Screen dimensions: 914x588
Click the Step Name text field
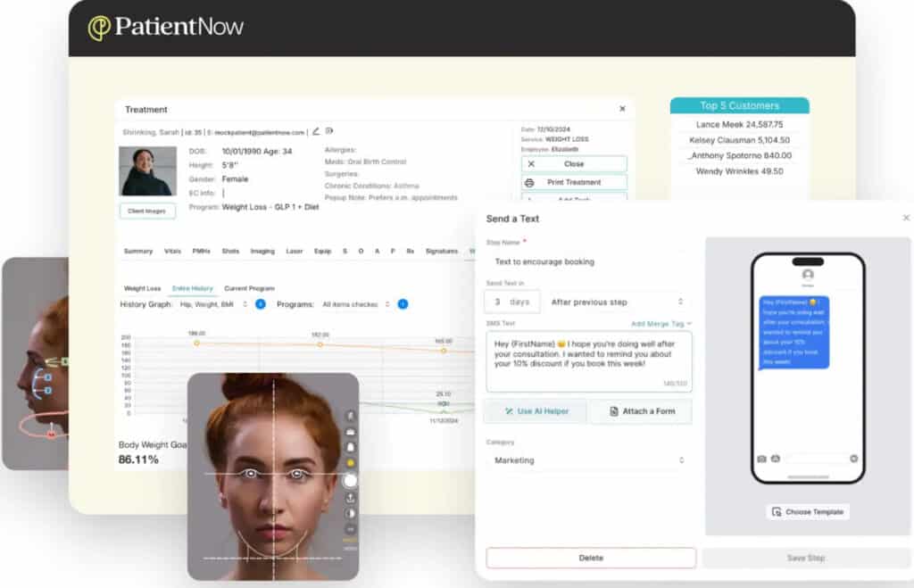point(589,262)
